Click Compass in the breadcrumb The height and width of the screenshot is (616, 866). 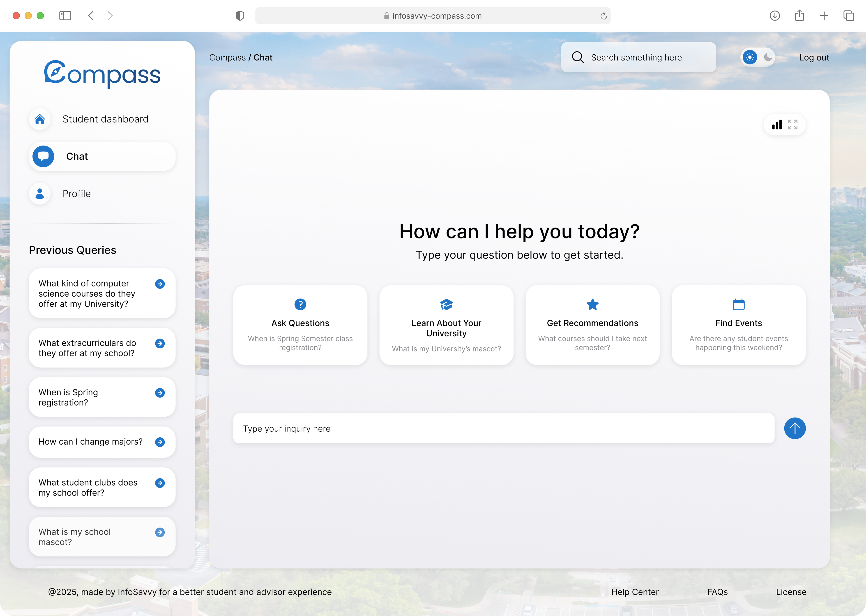tap(228, 57)
